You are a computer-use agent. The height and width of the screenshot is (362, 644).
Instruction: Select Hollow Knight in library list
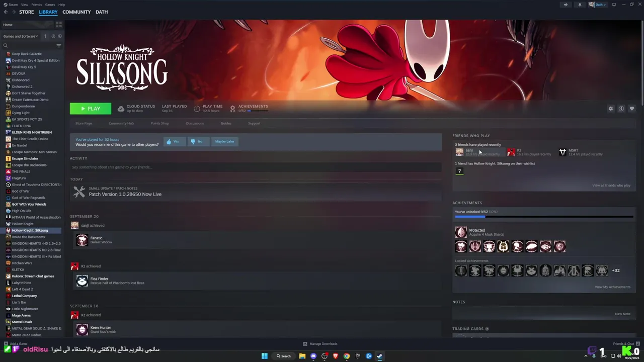23,224
